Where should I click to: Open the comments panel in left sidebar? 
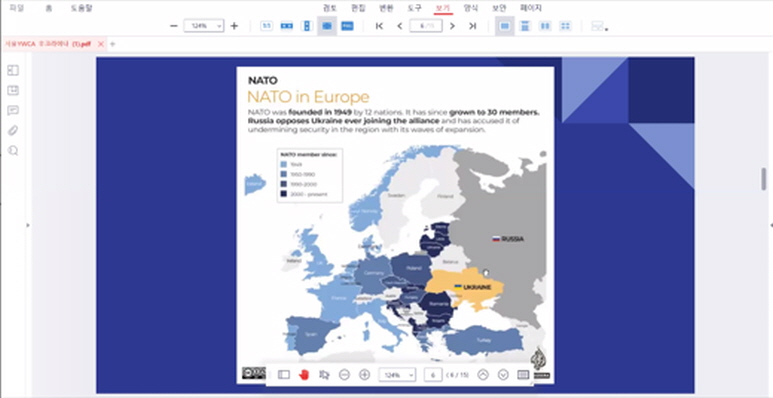click(13, 110)
